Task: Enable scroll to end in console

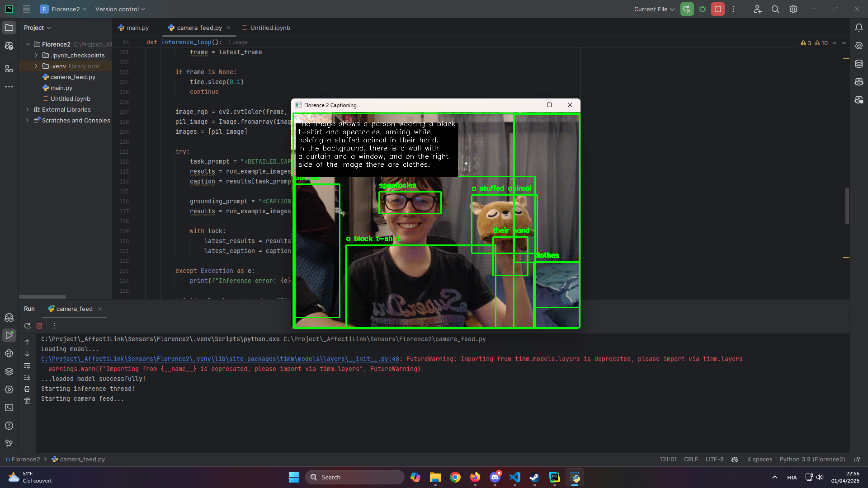Action: [x=27, y=377]
